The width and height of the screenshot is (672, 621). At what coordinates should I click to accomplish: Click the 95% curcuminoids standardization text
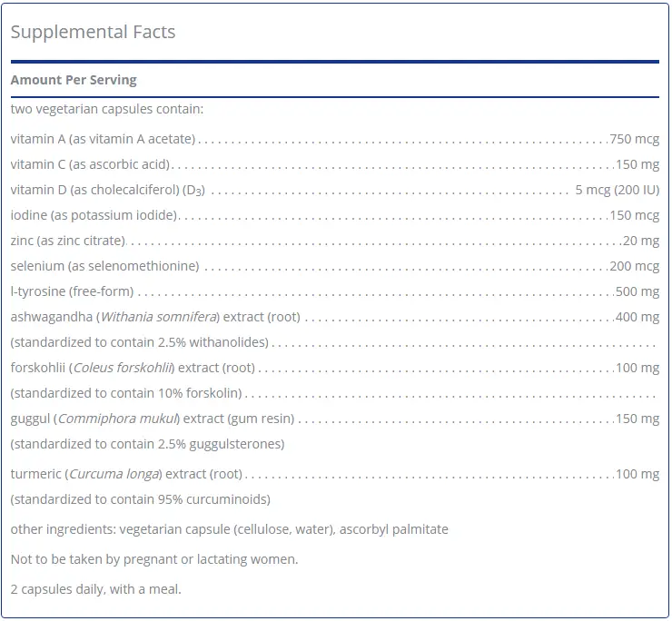tap(141, 499)
